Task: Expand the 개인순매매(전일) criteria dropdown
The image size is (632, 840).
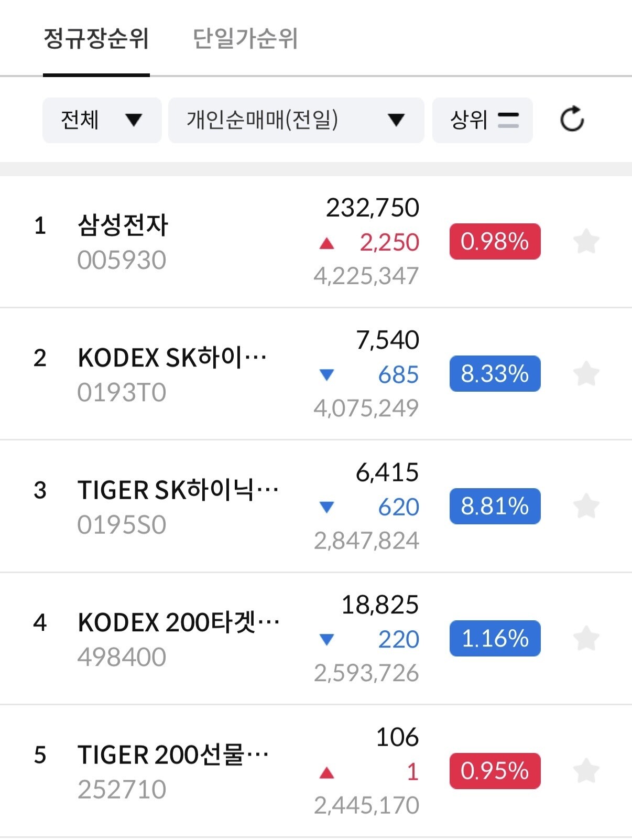Action: (296, 120)
